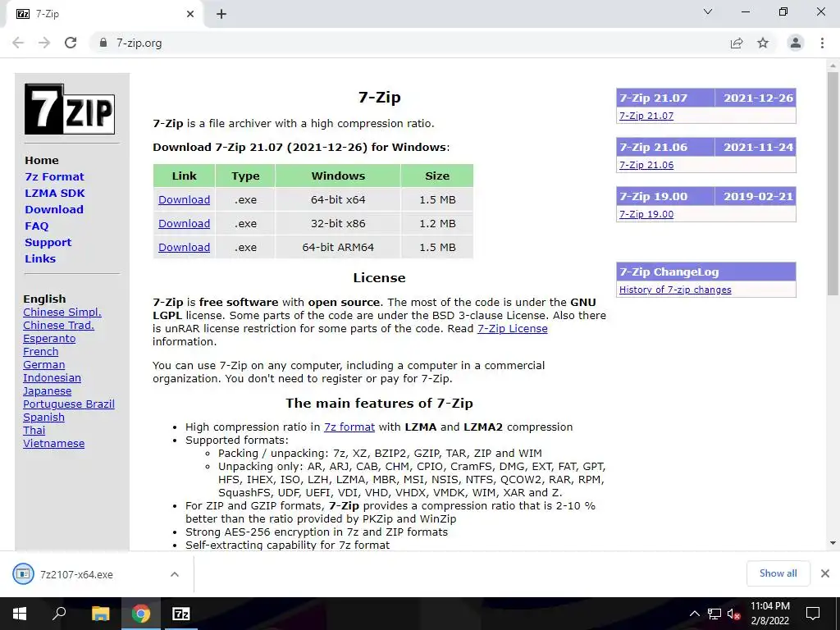Open the LZMA SDK page
The height and width of the screenshot is (630, 840).
click(x=55, y=193)
